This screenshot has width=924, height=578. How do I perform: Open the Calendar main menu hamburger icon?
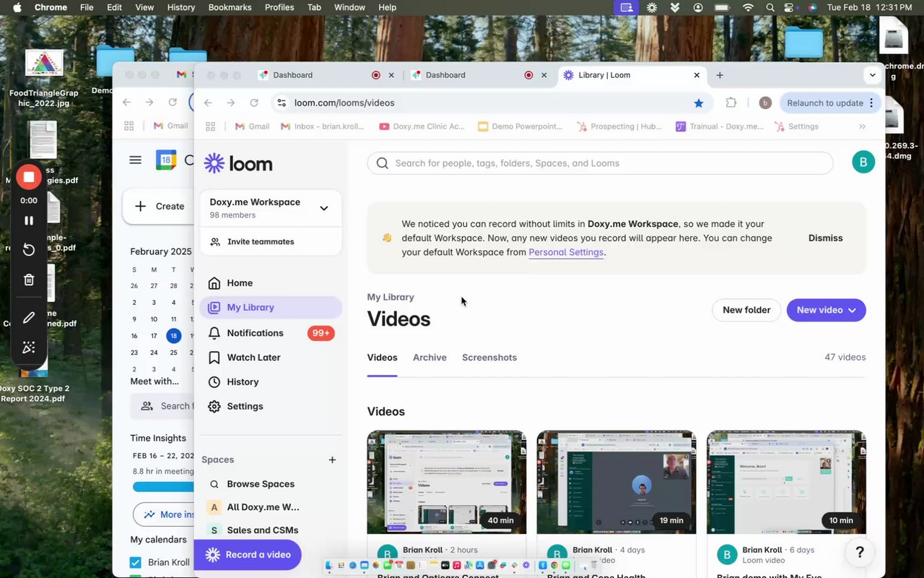click(x=135, y=160)
